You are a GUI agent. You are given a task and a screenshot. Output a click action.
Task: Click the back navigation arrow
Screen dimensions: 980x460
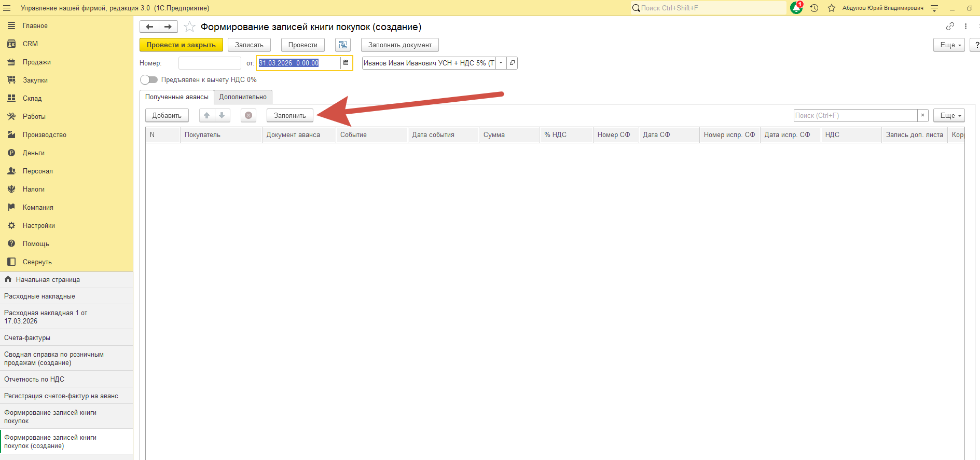[x=149, y=27]
